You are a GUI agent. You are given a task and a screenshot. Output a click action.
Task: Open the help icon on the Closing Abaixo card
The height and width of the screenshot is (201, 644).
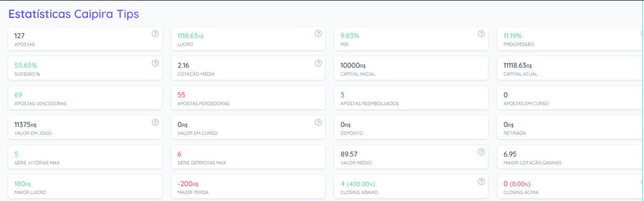pos(481,181)
